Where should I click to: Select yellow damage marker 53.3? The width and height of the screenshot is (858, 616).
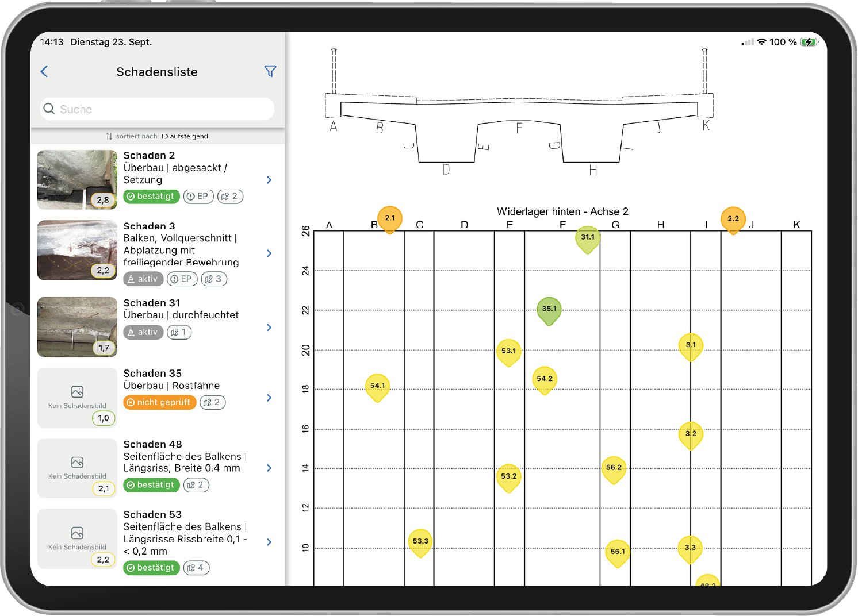click(x=420, y=542)
